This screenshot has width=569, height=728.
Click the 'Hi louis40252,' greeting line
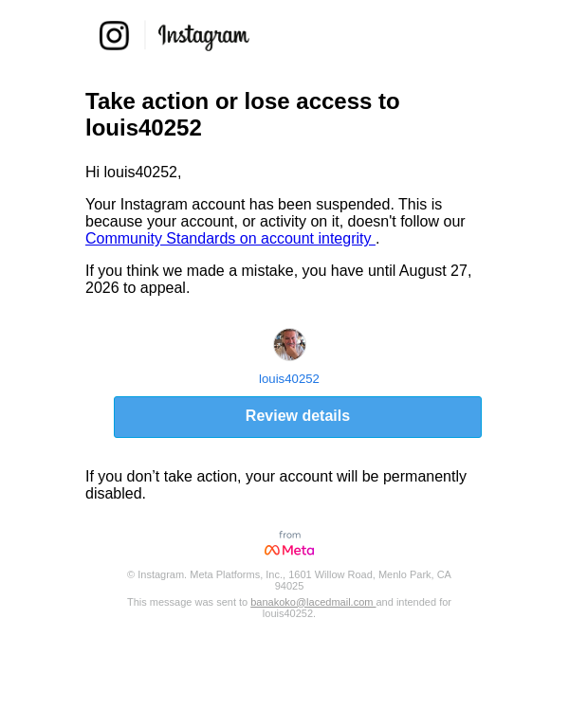tap(134, 172)
